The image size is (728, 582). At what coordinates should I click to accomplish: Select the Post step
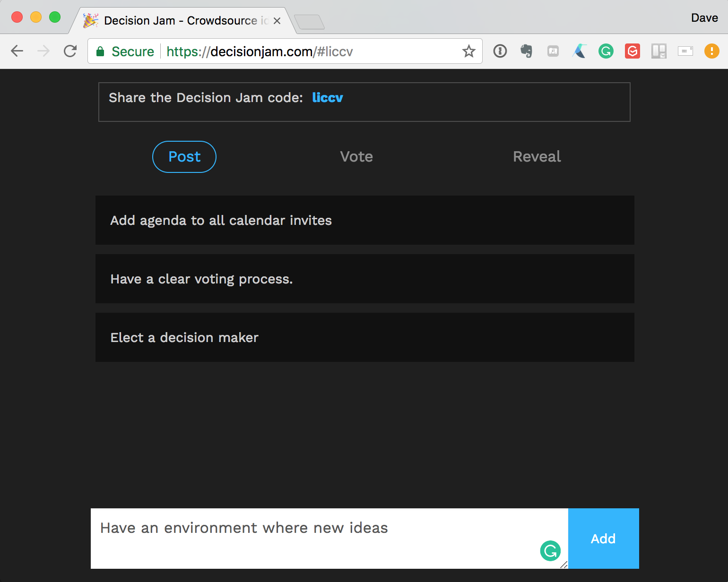[184, 157]
